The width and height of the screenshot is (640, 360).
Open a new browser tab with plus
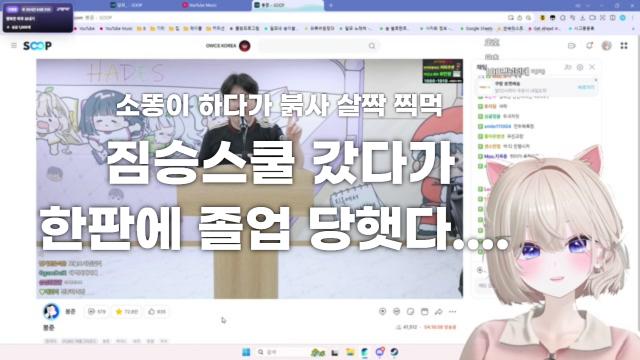[x=331, y=5]
